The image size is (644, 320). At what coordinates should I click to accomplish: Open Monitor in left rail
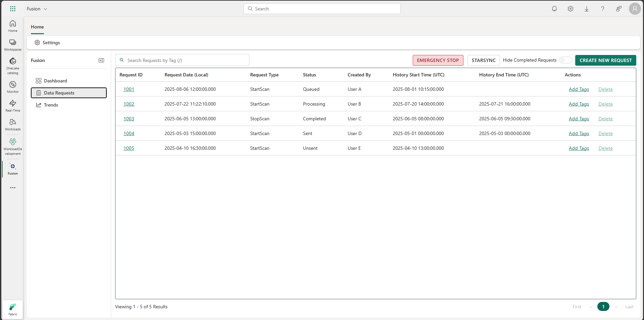click(x=13, y=87)
